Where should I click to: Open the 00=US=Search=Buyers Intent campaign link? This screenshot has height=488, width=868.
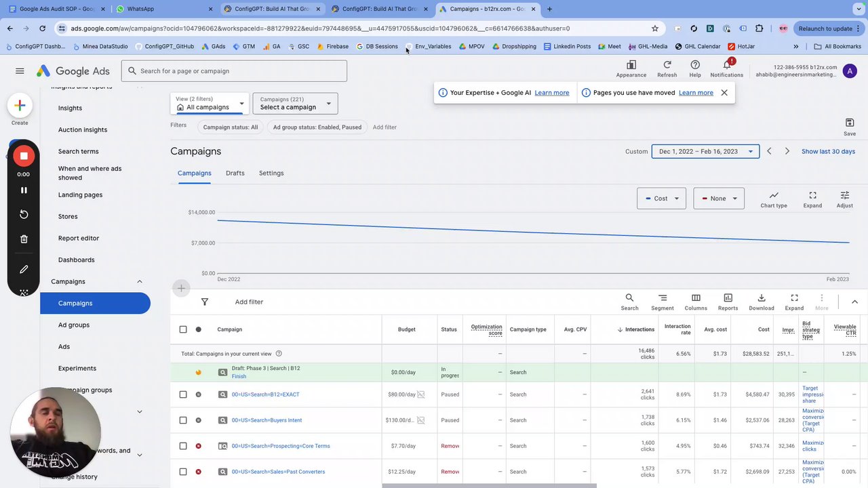[x=267, y=420]
